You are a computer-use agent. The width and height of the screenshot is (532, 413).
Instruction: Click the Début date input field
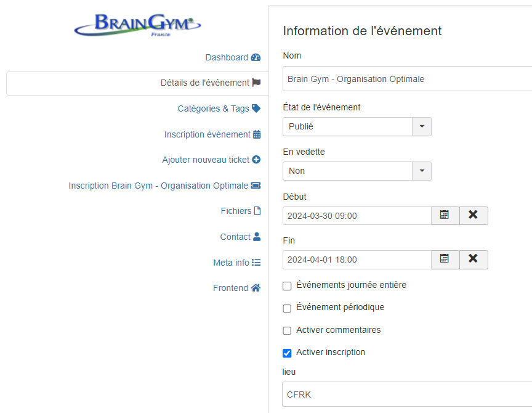point(357,216)
